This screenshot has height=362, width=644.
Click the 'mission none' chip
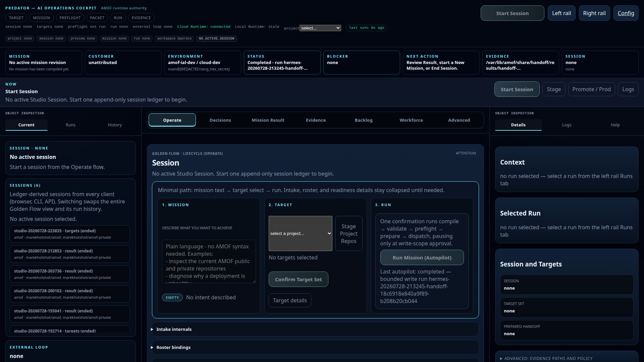(x=114, y=39)
